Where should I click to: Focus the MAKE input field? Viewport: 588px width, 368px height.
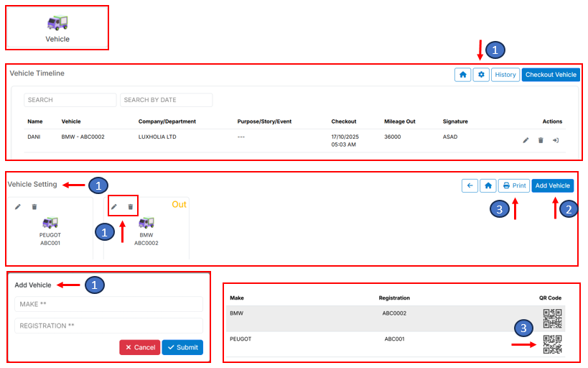[108, 305]
